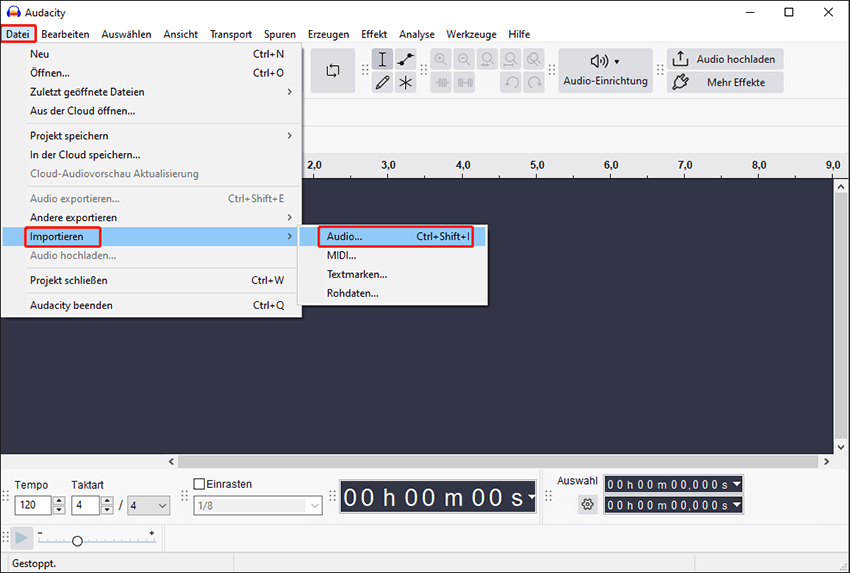The height and width of the screenshot is (573, 850).
Task: Select Neu in the Datei menu
Action: point(151,54)
